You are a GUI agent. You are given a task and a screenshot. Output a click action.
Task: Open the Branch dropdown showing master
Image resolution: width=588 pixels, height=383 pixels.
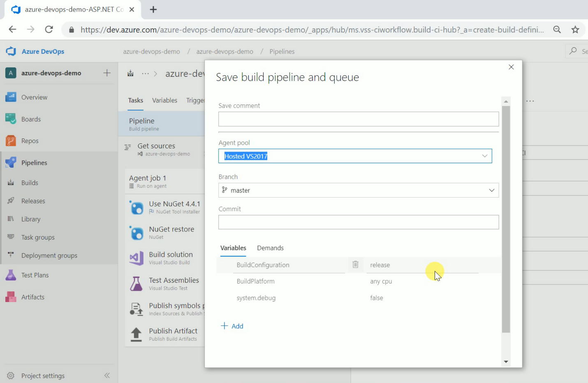pyautogui.click(x=491, y=190)
